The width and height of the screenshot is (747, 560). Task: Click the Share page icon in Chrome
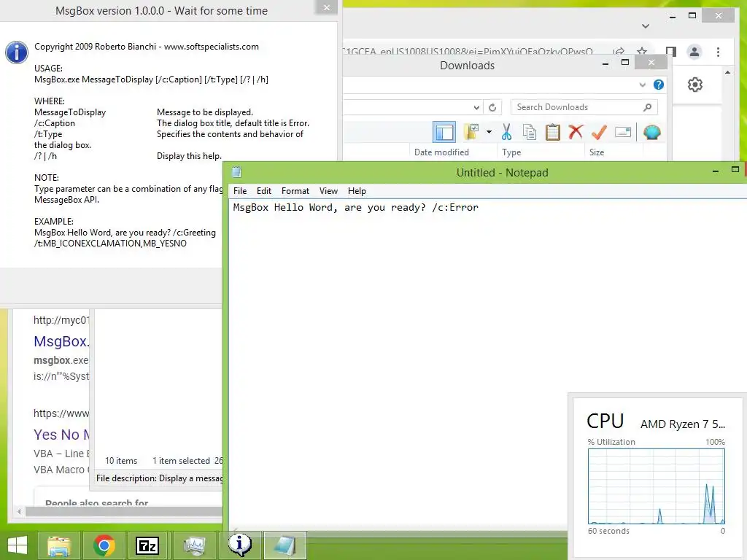click(619, 52)
